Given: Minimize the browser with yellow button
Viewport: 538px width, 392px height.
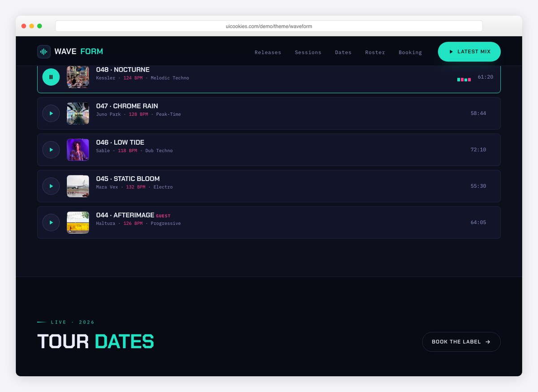Looking at the screenshot, I should coord(31,26).
